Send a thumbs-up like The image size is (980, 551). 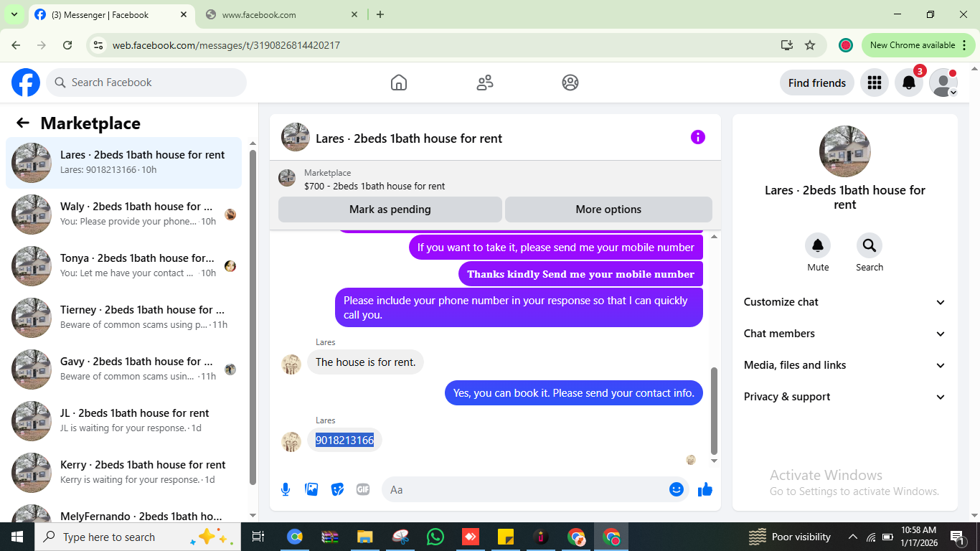705,489
